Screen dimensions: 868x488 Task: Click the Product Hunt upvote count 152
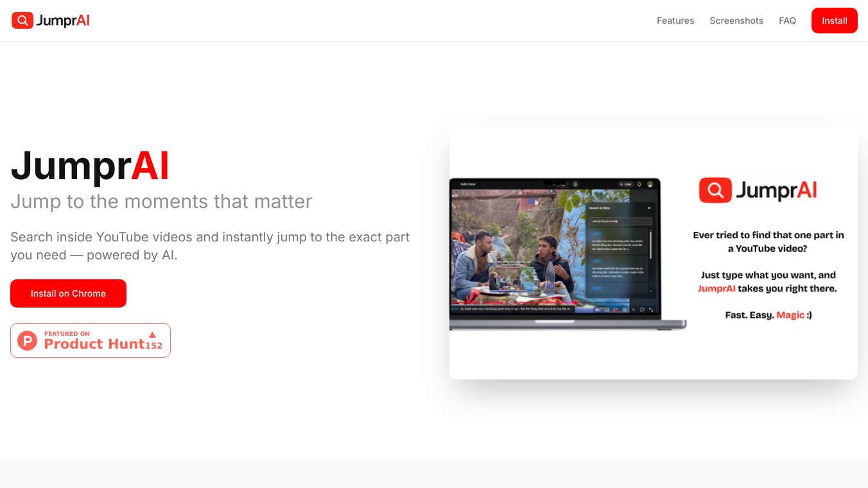click(153, 346)
